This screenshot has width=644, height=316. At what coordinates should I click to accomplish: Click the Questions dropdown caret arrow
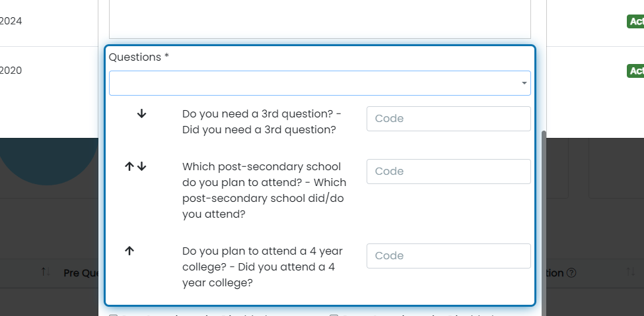click(524, 83)
